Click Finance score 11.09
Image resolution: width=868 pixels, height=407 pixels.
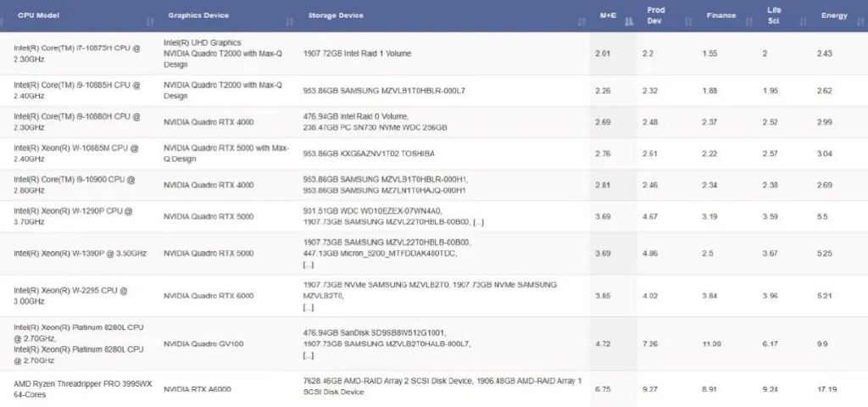[x=711, y=344]
